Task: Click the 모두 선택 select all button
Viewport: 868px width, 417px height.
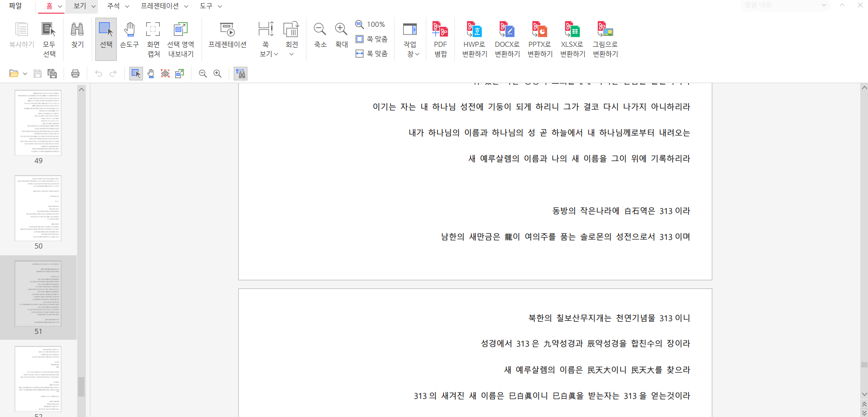Action: coord(49,39)
